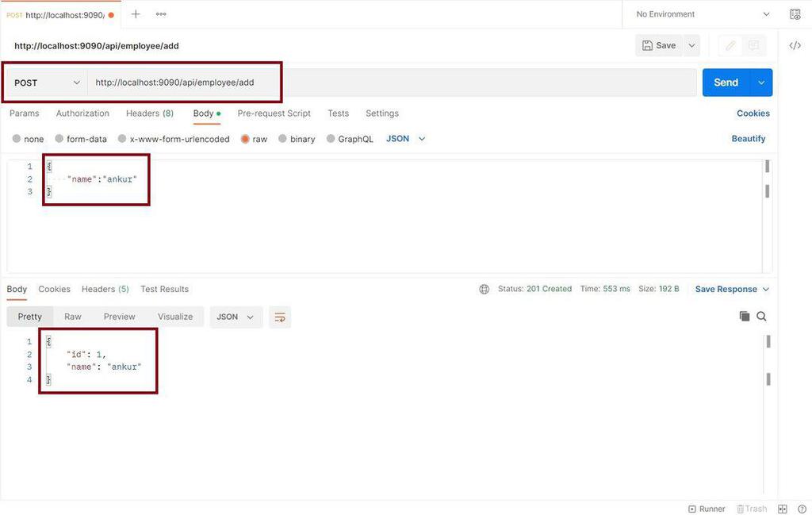Switch response view to Preview
This screenshot has width=812, height=515.
tap(119, 317)
